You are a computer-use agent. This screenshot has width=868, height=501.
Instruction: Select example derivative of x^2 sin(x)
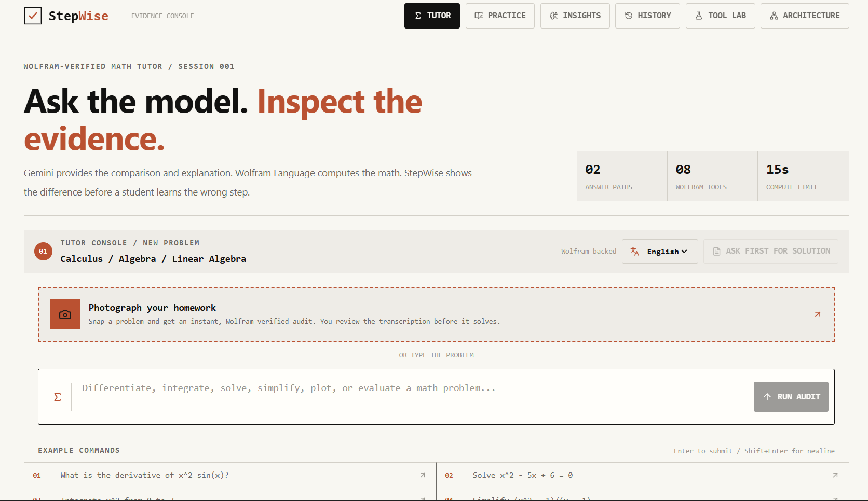pyautogui.click(x=230, y=475)
